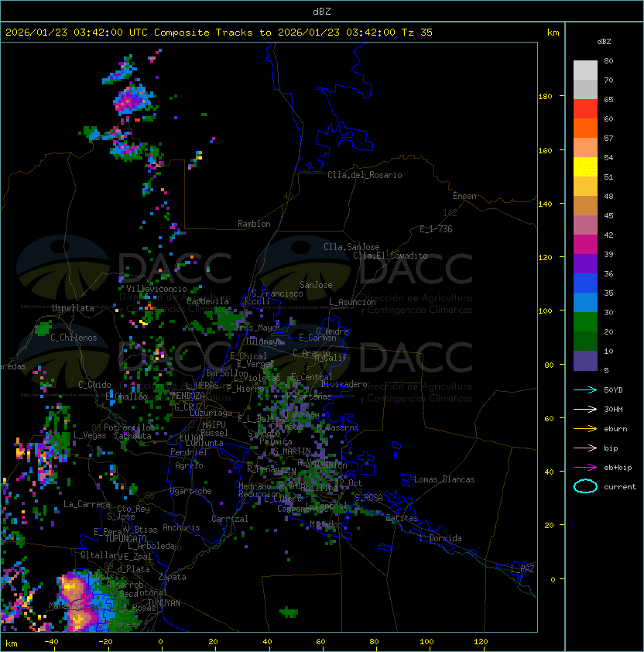Click the 'Catitas' map label

click(402, 518)
